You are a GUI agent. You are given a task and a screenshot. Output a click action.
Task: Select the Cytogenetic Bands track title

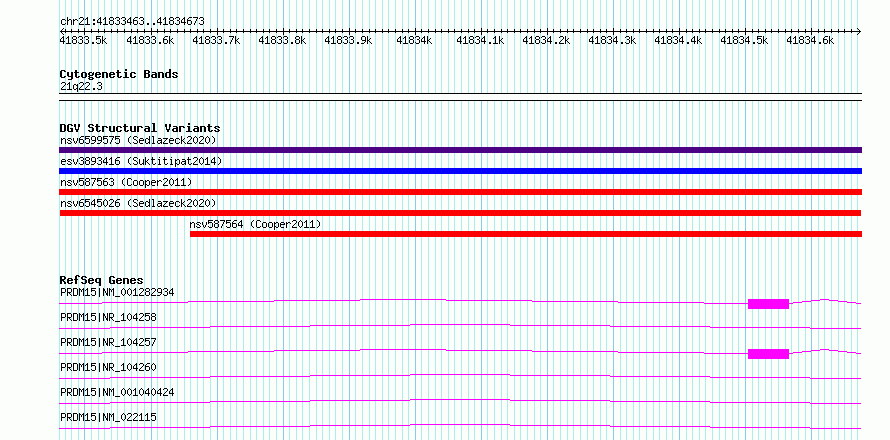click(x=119, y=74)
